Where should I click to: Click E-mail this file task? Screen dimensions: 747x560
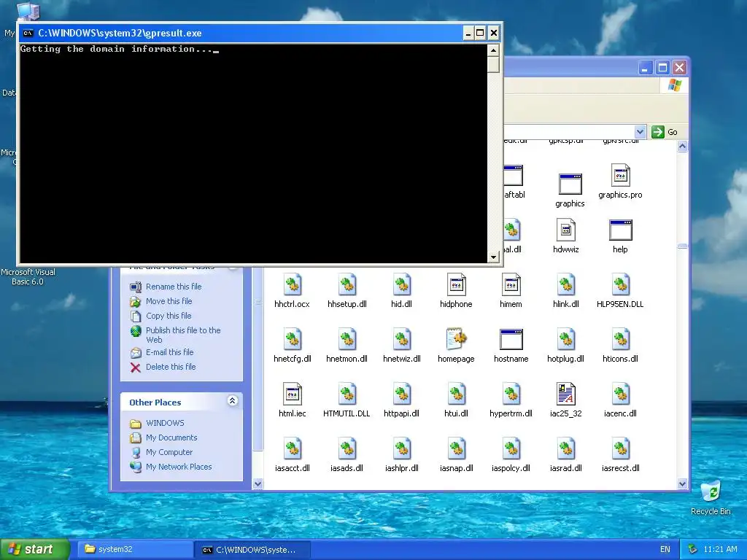pyautogui.click(x=169, y=352)
